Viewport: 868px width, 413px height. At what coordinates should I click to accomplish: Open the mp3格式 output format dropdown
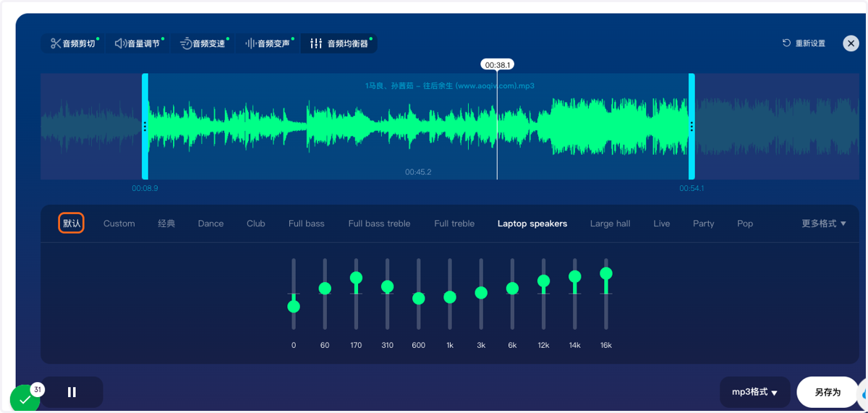pyautogui.click(x=755, y=392)
